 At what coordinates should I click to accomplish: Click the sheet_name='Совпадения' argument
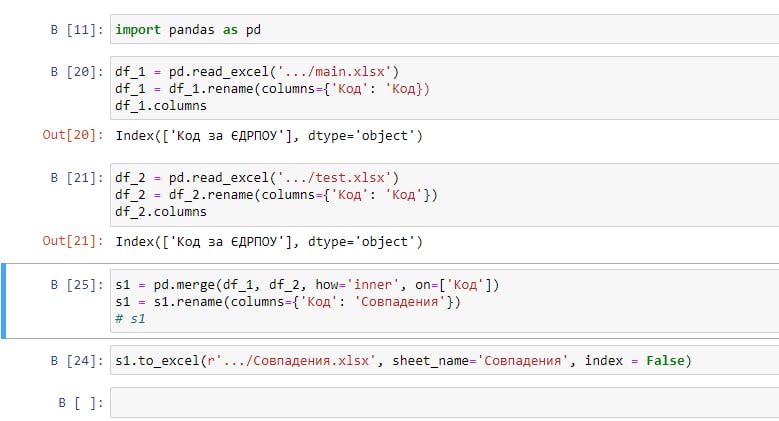(480, 361)
